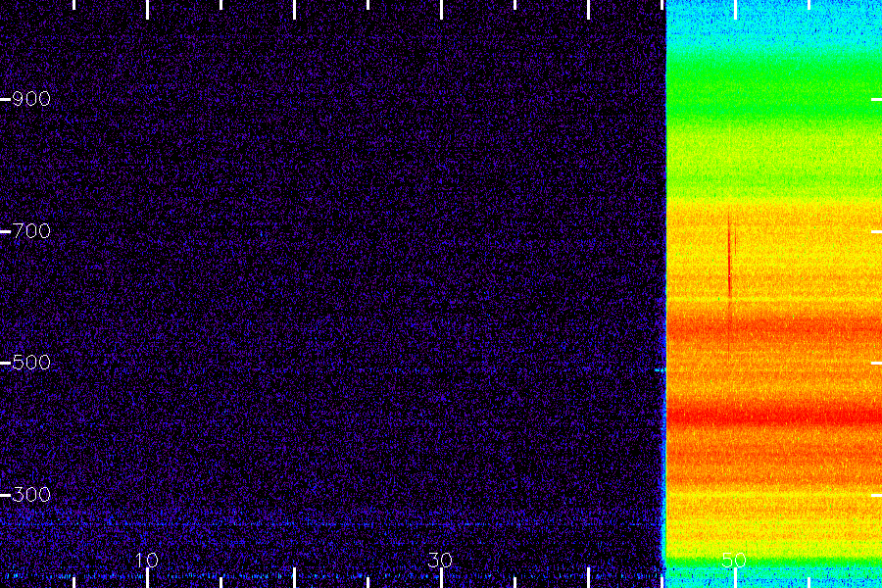Click the 900 label on the vertical axis
The width and height of the screenshot is (882, 588).
point(31,99)
